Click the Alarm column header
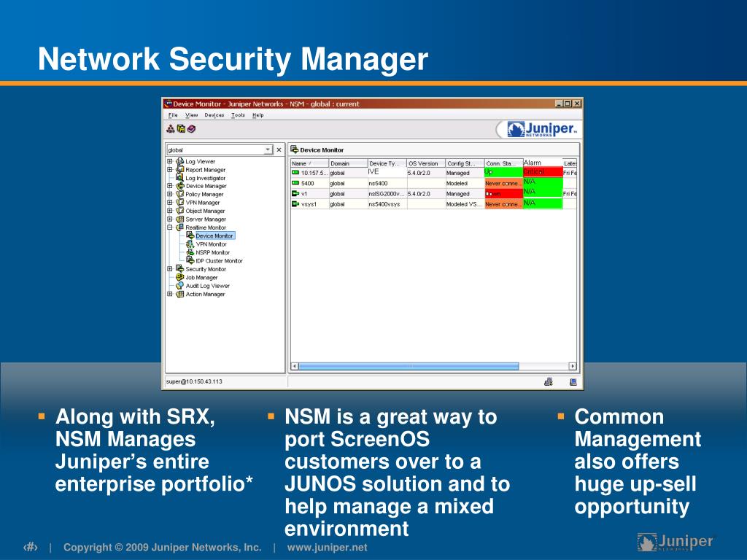This screenshot has width=747, height=560. coord(543,163)
